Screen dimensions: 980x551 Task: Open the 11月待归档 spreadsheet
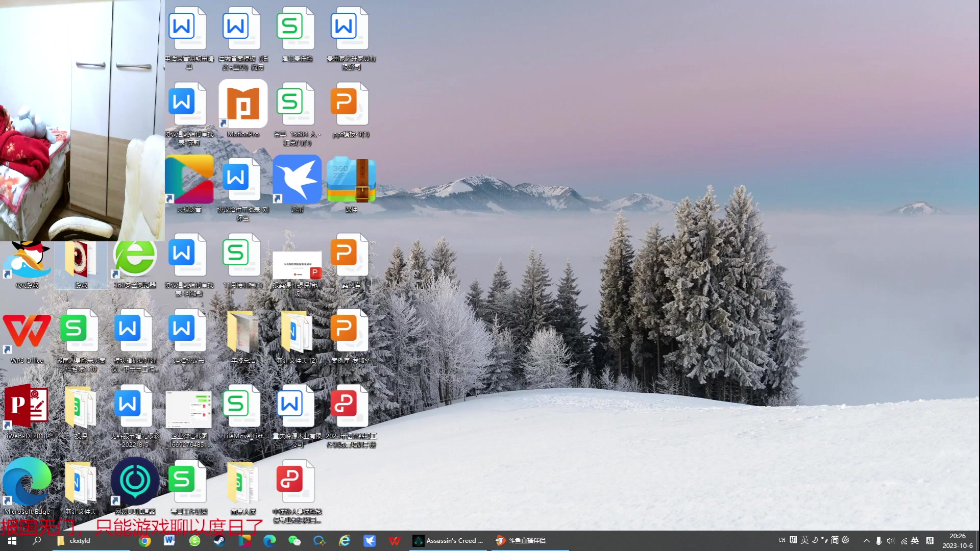tap(243, 260)
